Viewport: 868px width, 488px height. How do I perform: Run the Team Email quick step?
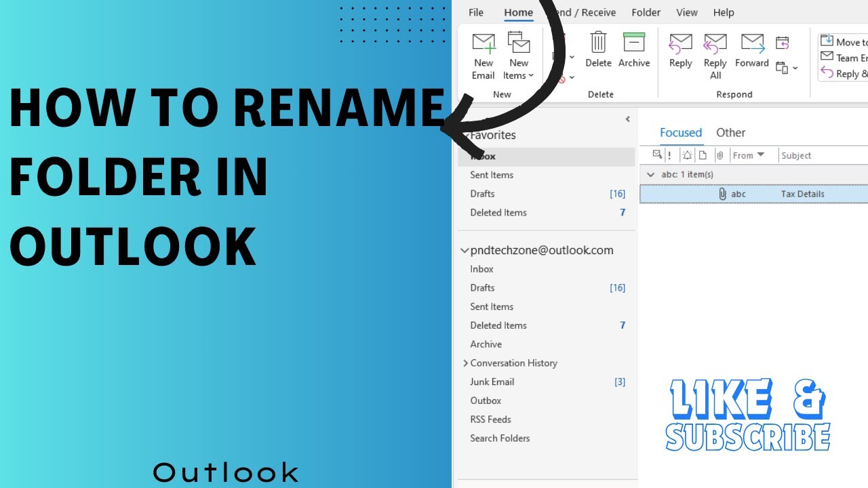(844, 58)
